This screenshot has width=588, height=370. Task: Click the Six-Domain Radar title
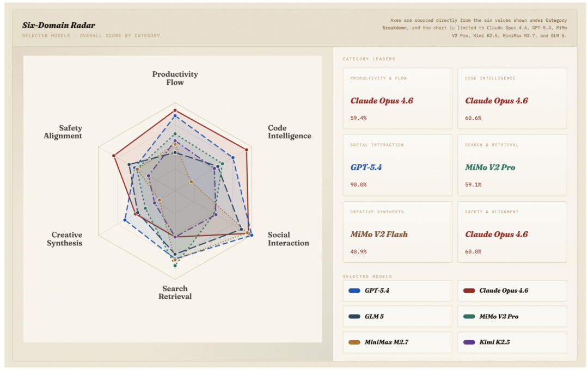(58, 25)
